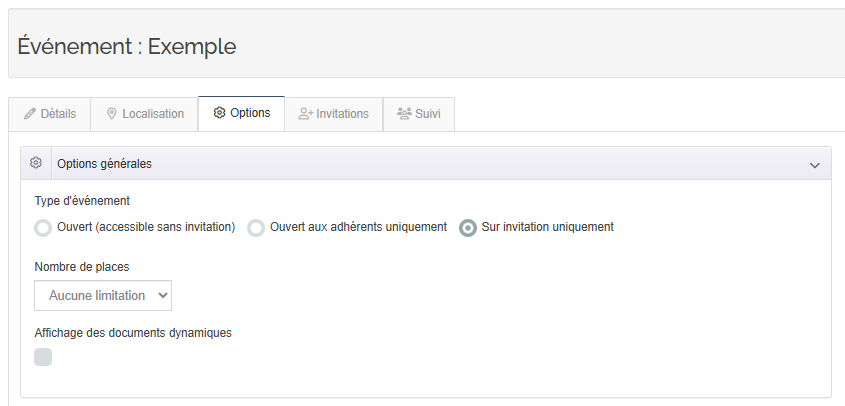Image resolution: width=845 pixels, height=406 pixels.
Task: Switch to the Localisation tab label
Action: pos(153,114)
